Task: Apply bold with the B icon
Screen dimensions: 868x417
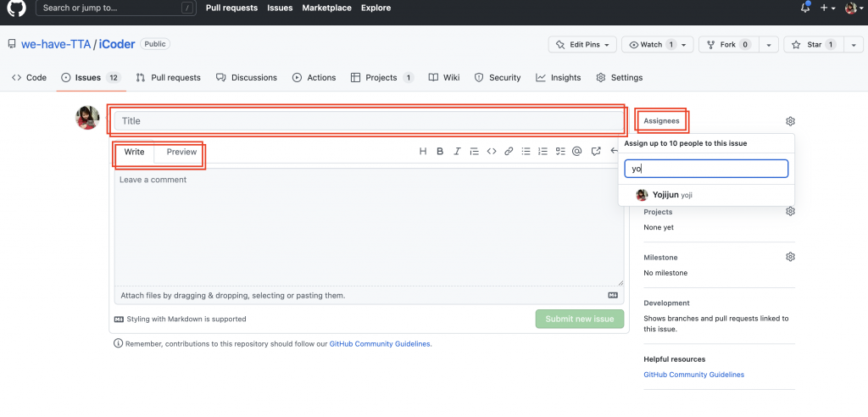Action: point(440,151)
